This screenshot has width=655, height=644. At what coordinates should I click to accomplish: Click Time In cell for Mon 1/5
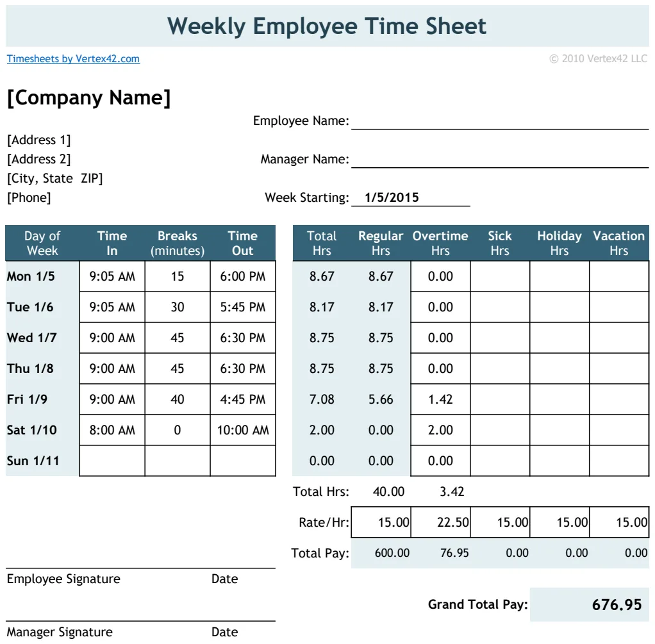[112, 276]
